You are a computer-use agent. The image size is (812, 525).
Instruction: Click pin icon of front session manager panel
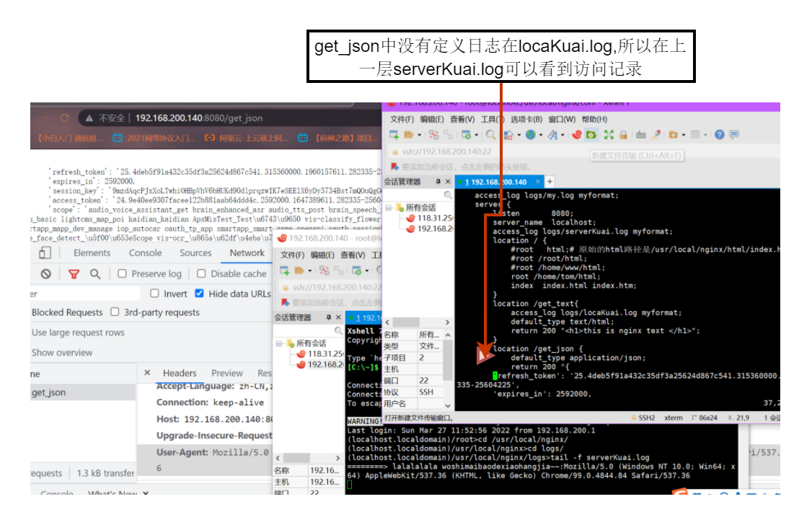point(438,182)
